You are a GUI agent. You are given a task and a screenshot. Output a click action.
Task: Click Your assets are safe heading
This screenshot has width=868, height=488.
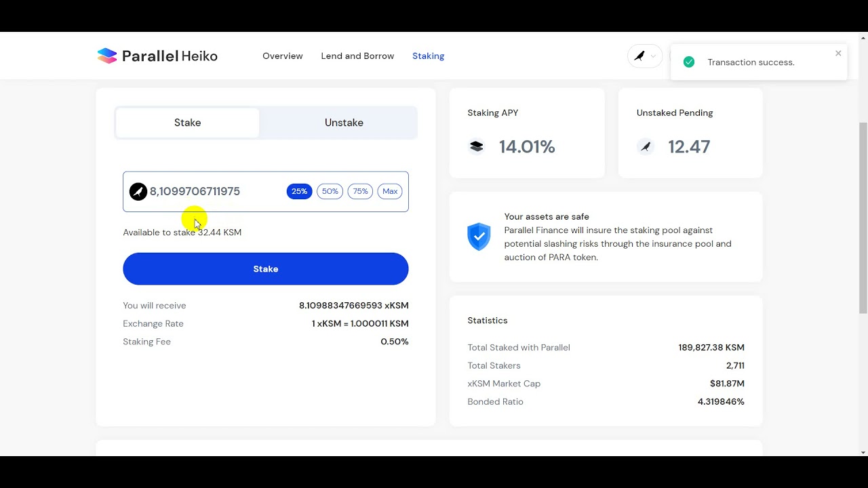(547, 217)
